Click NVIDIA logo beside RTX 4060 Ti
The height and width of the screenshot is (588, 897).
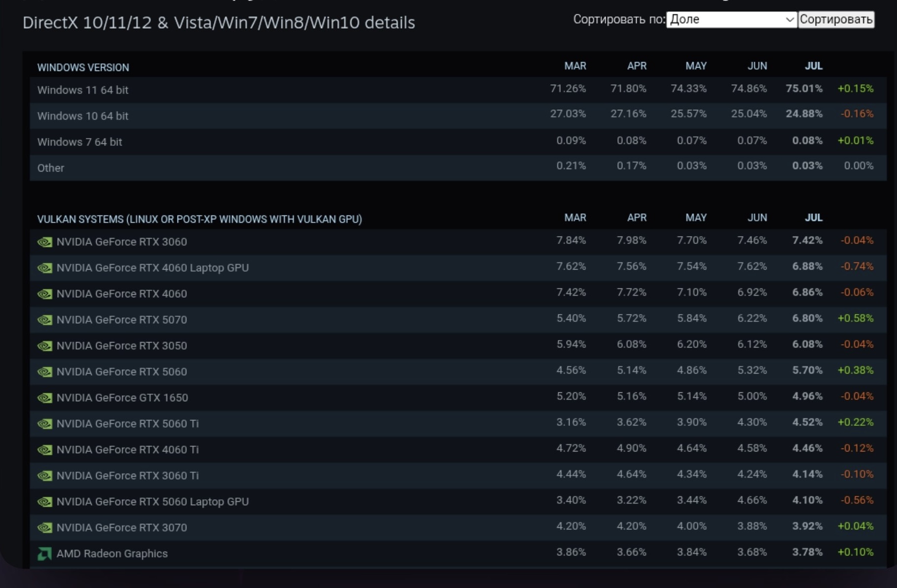(x=45, y=450)
